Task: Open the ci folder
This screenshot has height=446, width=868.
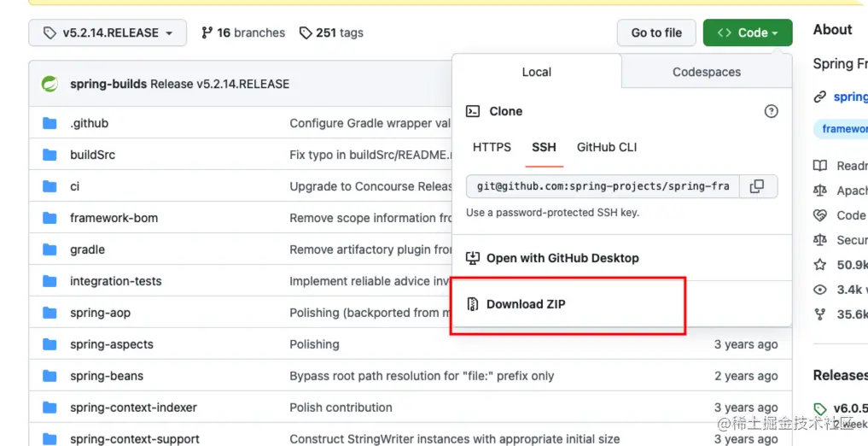Action: tap(75, 186)
